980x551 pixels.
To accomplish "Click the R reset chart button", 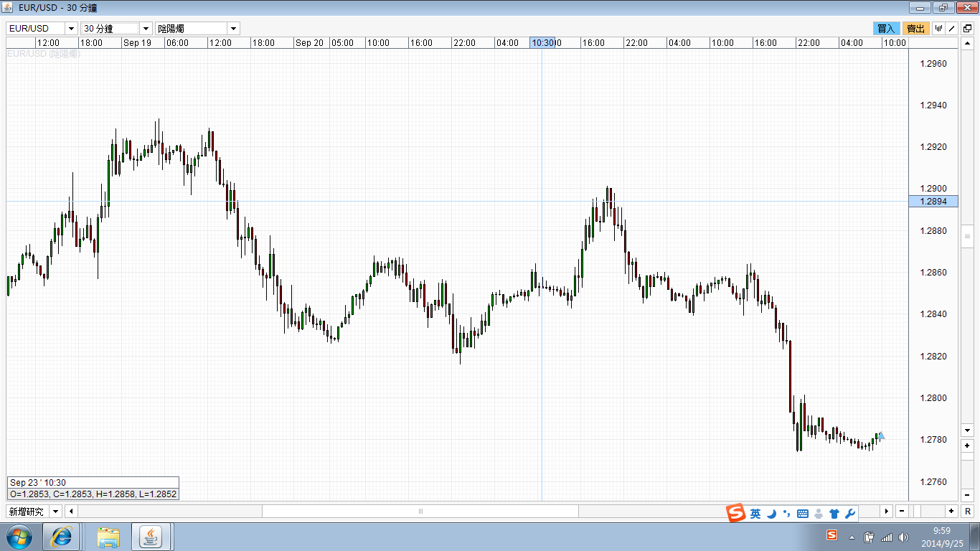I will click(967, 512).
